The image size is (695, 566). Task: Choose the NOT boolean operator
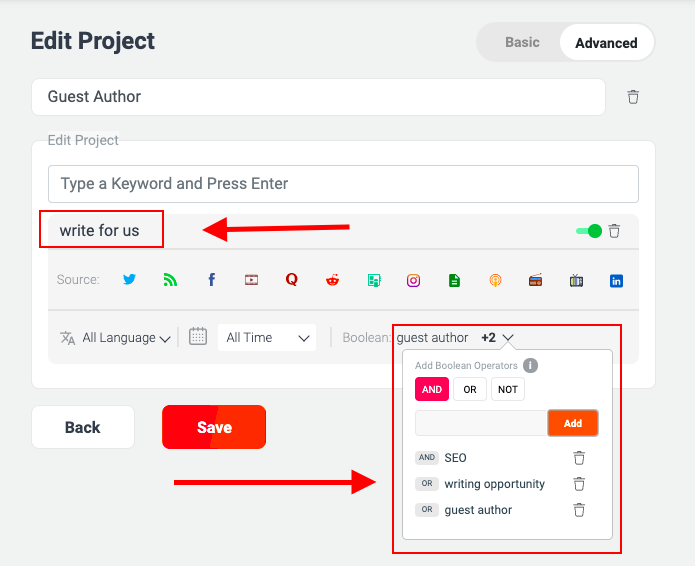508,389
